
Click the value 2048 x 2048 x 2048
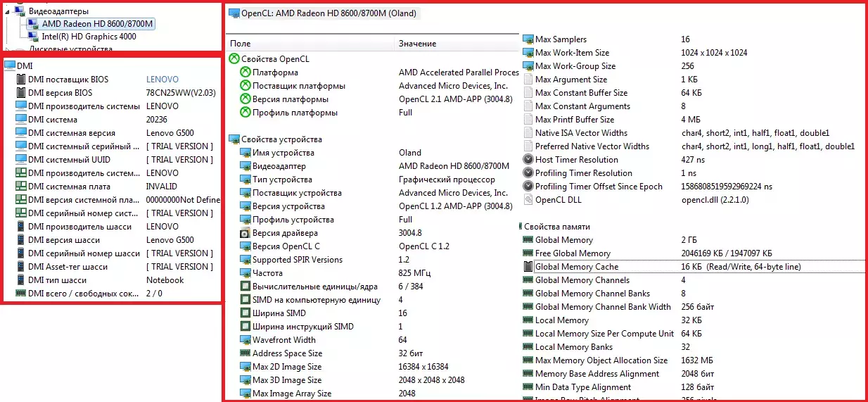tap(432, 380)
